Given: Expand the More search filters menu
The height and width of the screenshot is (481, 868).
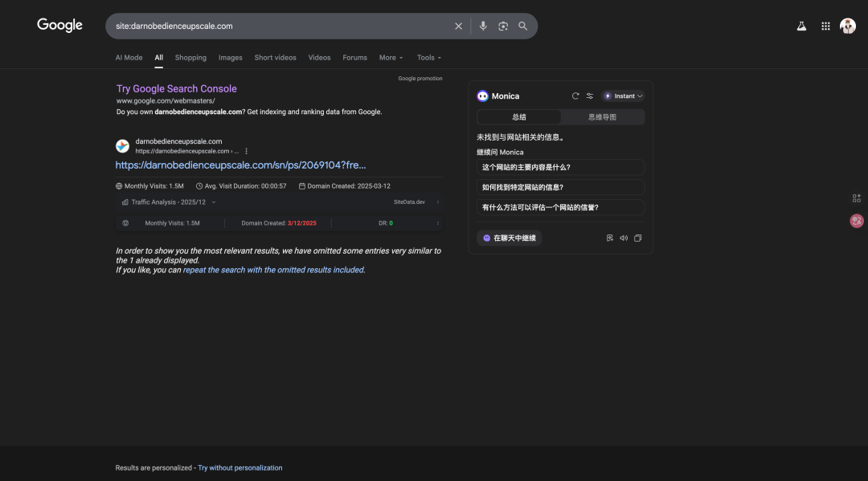Looking at the screenshot, I should tap(391, 58).
